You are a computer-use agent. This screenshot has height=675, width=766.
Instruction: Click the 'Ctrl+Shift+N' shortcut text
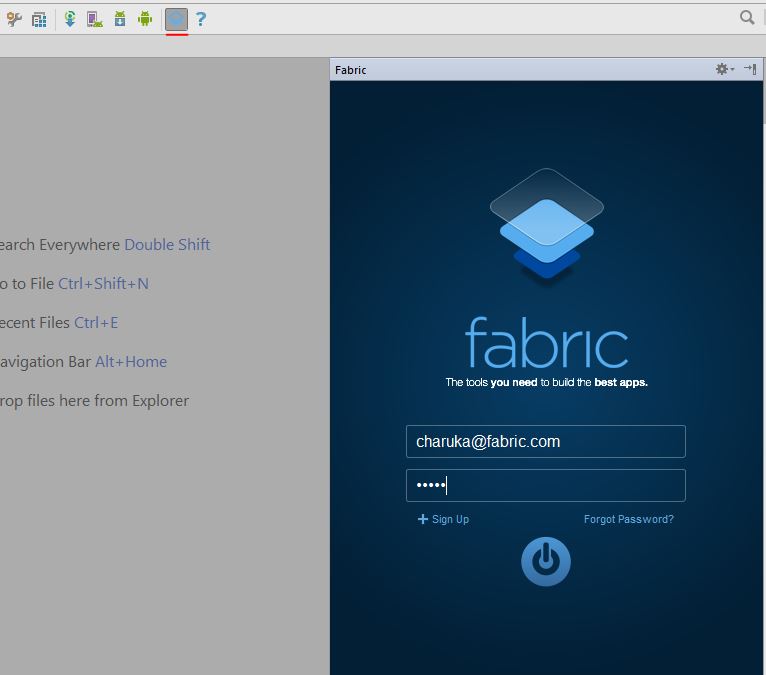tap(103, 284)
